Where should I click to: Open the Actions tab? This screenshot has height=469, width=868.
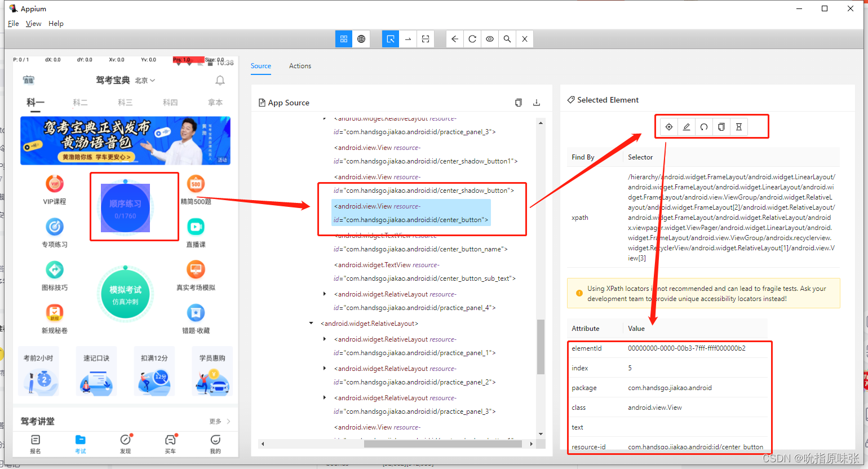click(300, 66)
